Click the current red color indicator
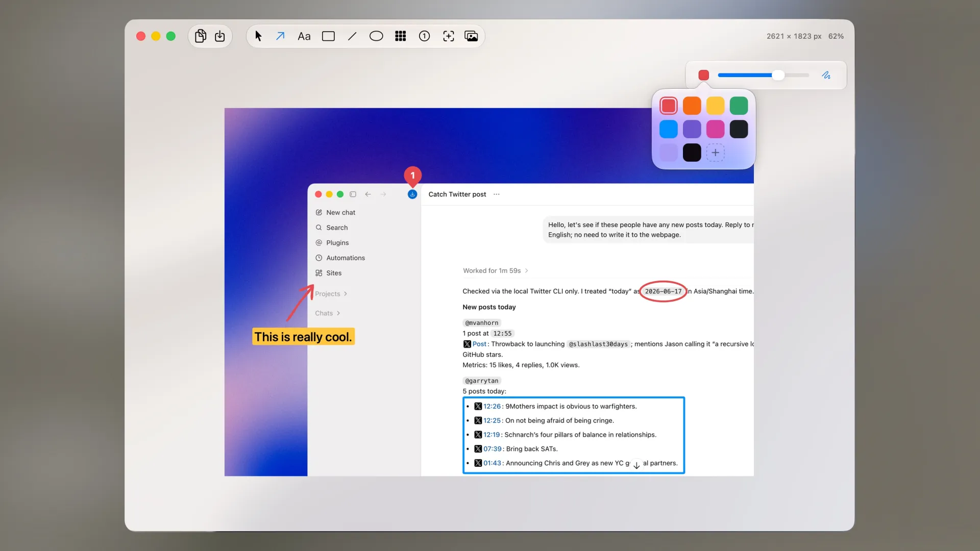 [704, 75]
